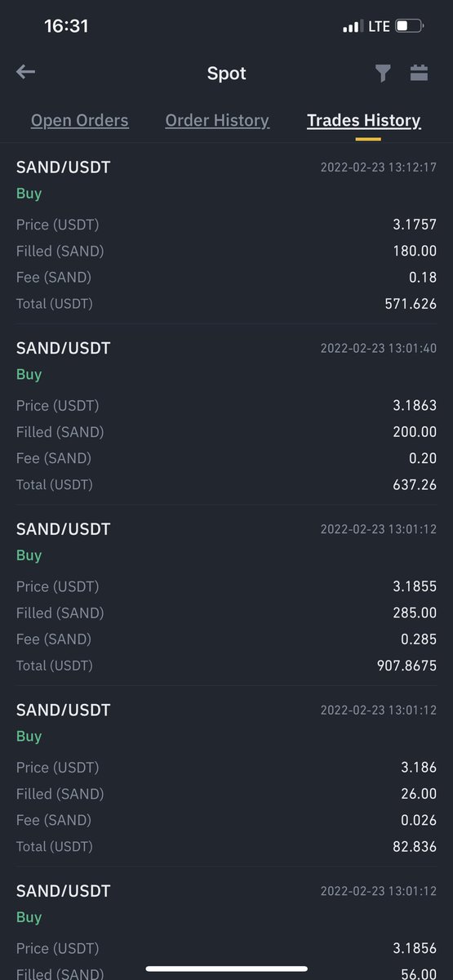
Task: Tap the battery indicator in status bar
Action: [x=409, y=27]
